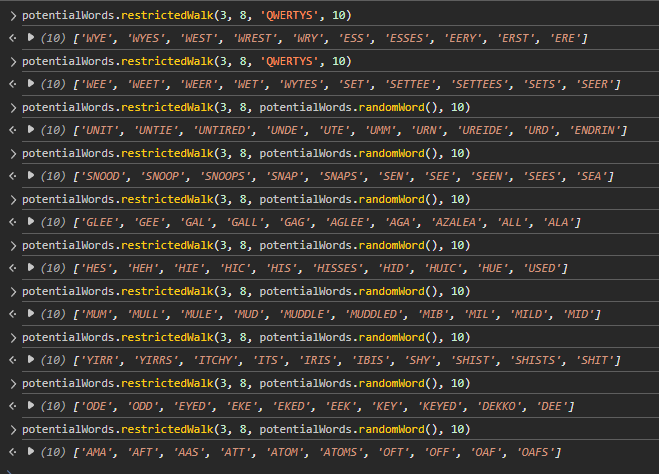This screenshot has height=474, width=659.
Task: Click the 'SETTEES' string in results
Action: pos(438,84)
